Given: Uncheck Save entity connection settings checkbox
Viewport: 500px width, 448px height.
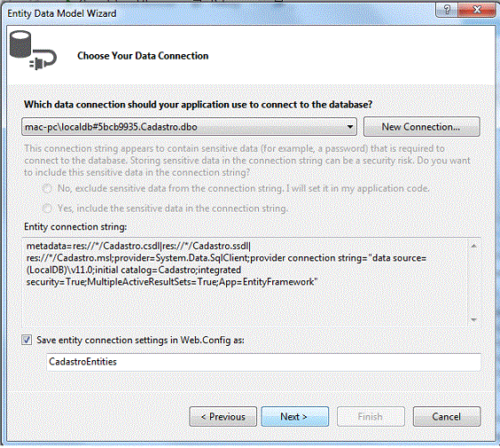Looking at the screenshot, I should (x=27, y=340).
